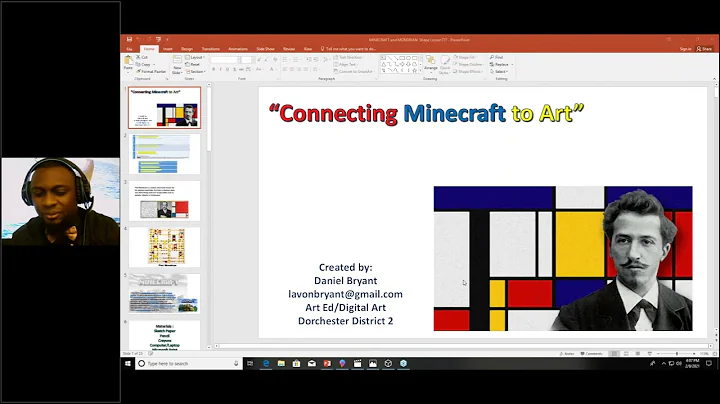Toggle Bold formatting

click(x=214, y=69)
